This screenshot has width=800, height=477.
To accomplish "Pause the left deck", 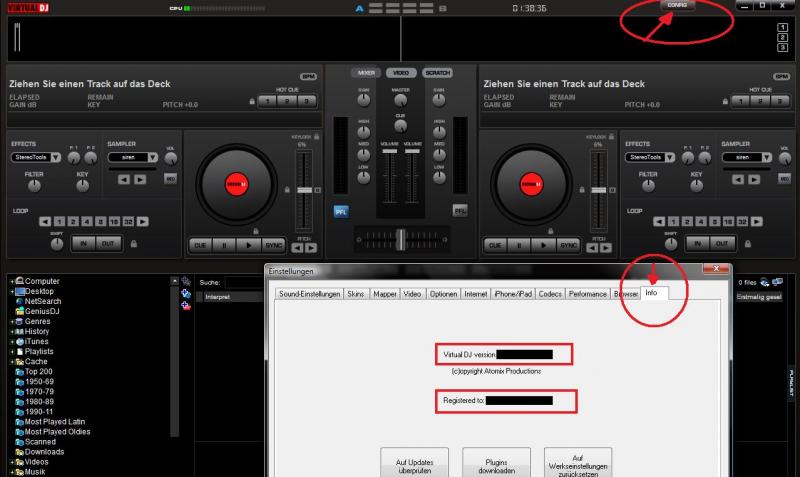I will click(224, 245).
